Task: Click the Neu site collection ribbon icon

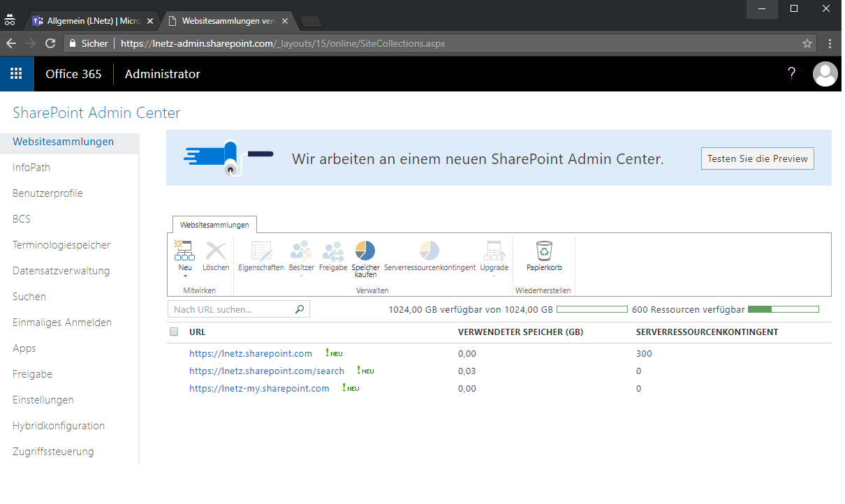Action: tap(184, 250)
